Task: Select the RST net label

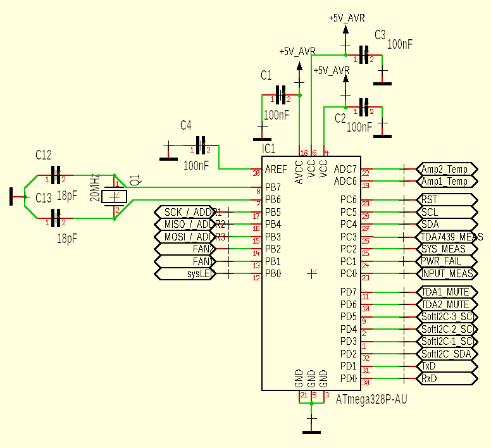Action: click(447, 200)
